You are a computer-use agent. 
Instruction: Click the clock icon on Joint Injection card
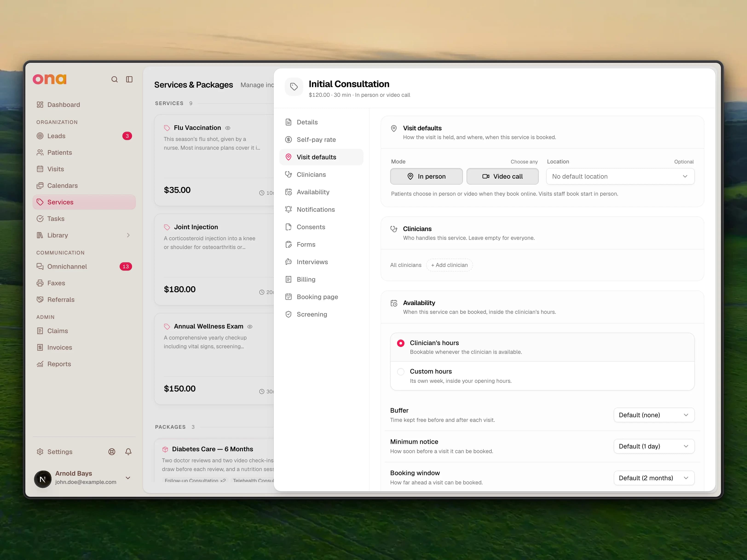click(x=262, y=292)
